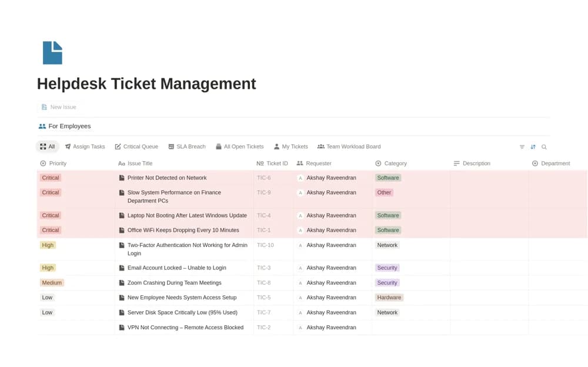Open the Critical Queue tab

136,146
